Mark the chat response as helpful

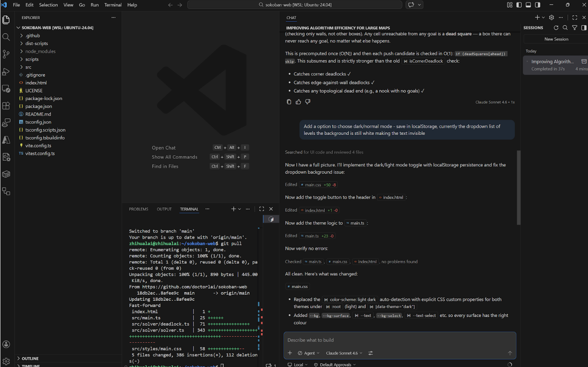pyautogui.click(x=298, y=102)
